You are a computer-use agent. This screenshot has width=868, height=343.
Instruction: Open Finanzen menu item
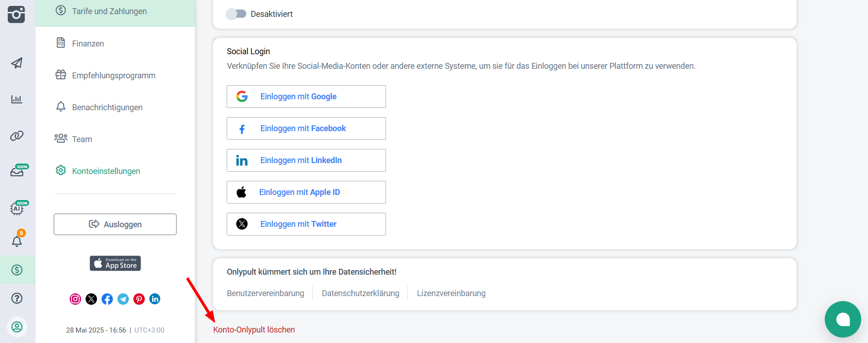coord(88,44)
